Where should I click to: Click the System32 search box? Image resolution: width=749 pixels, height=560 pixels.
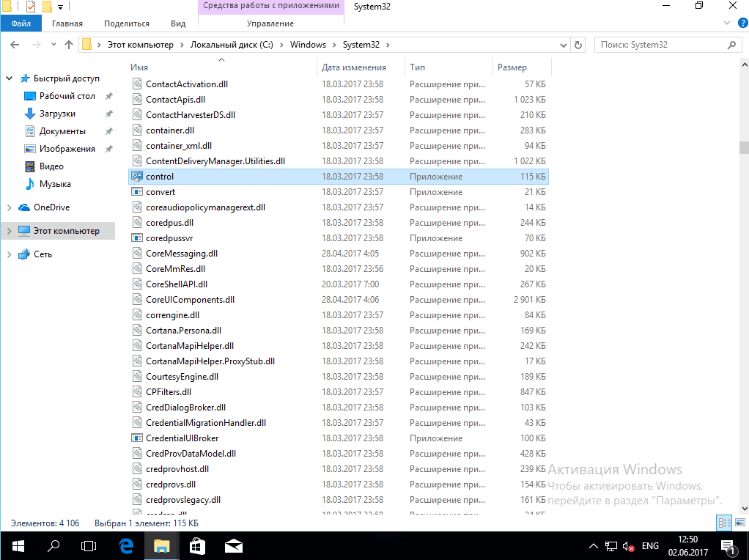click(665, 45)
